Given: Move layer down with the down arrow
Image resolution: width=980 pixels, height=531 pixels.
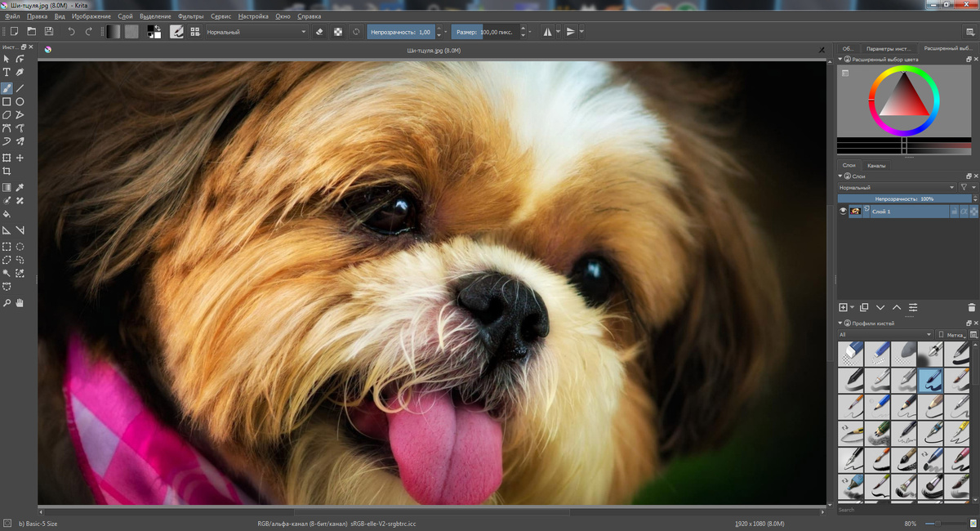Looking at the screenshot, I should pos(880,307).
